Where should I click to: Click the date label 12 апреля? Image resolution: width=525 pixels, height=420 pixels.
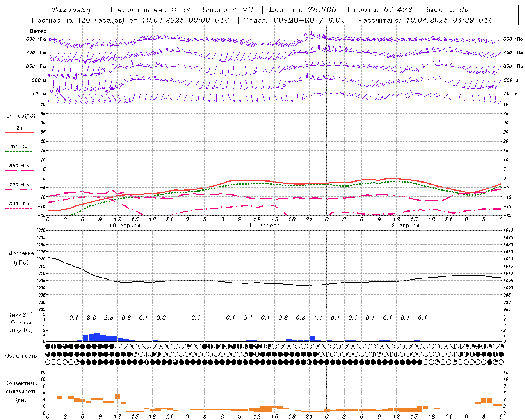404,226
